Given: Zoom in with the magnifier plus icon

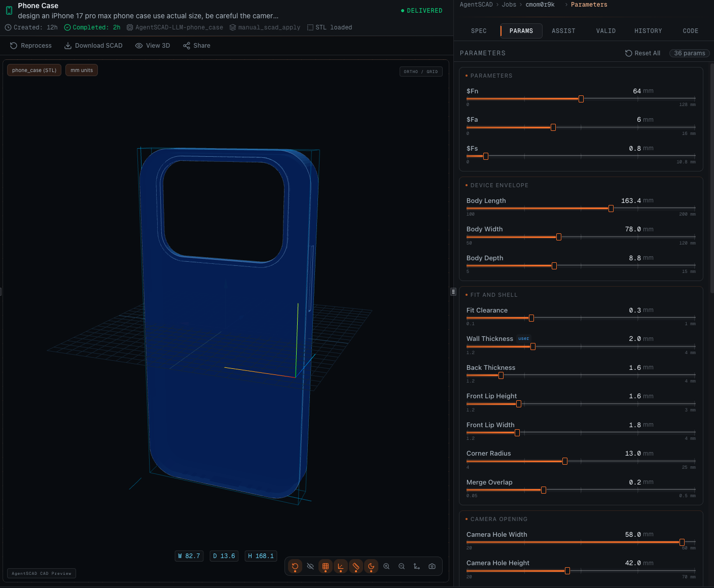Looking at the screenshot, I should (386, 566).
